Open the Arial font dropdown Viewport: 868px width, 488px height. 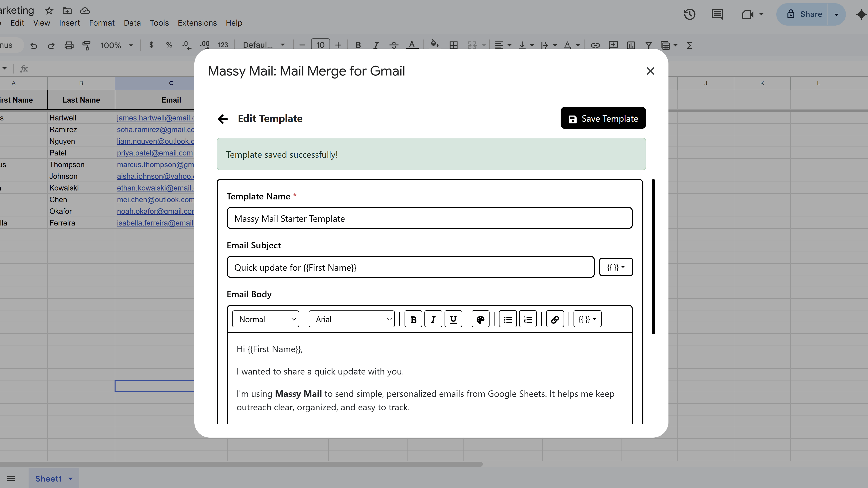click(351, 319)
